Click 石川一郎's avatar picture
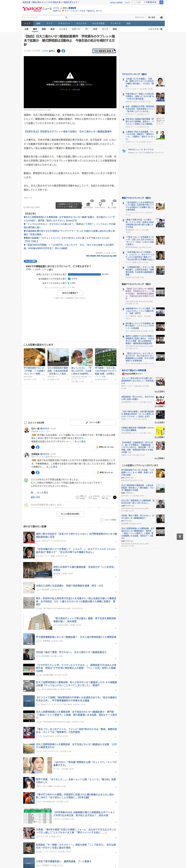Viewport: 186px width, 868px height. 26,430
